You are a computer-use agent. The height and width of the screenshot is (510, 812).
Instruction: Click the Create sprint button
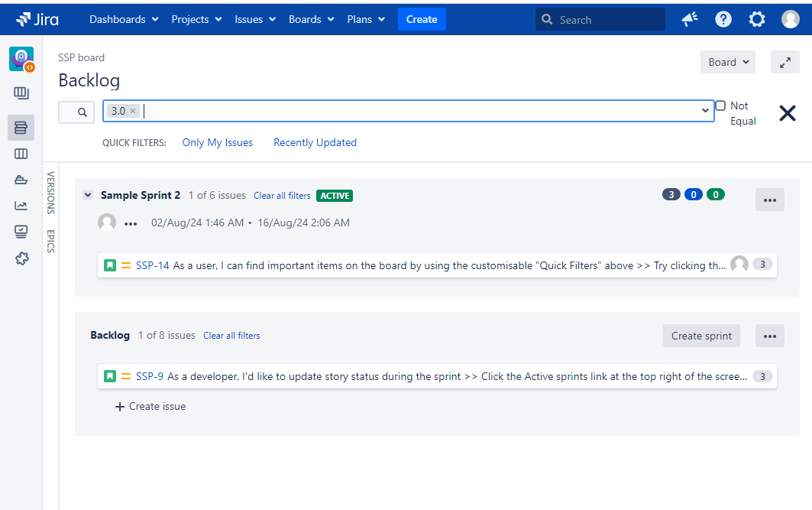pyautogui.click(x=700, y=336)
